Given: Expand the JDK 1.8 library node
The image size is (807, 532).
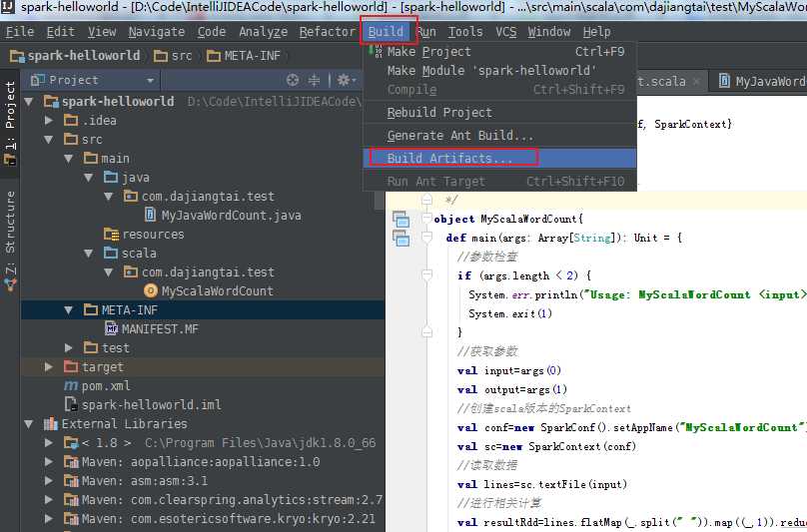Looking at the screenshot, I should click(x=49, y=443).
